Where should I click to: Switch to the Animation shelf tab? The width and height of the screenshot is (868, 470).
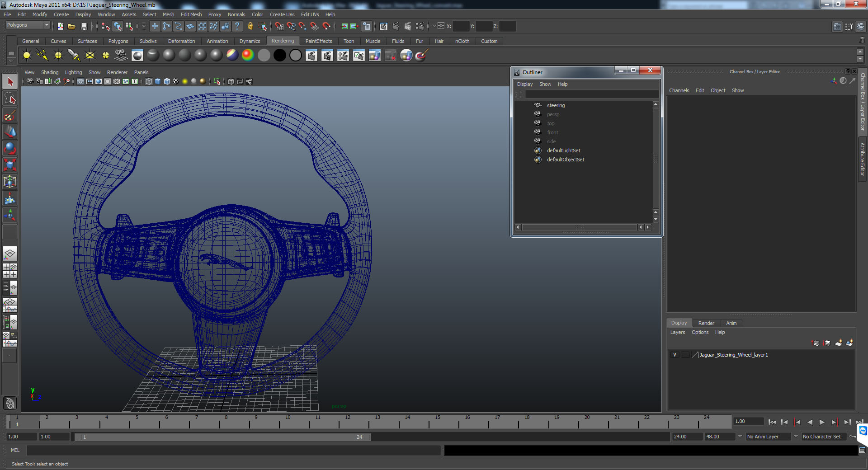click(217, 41)
